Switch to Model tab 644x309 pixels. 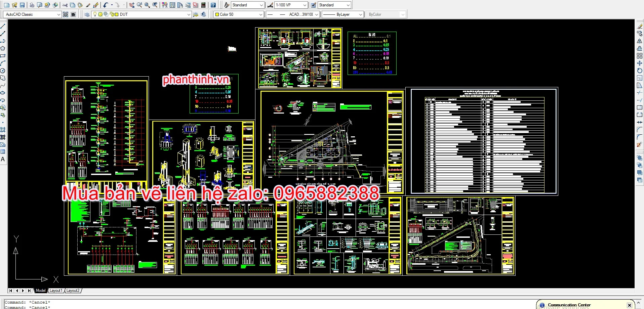[x=41, y=291]
